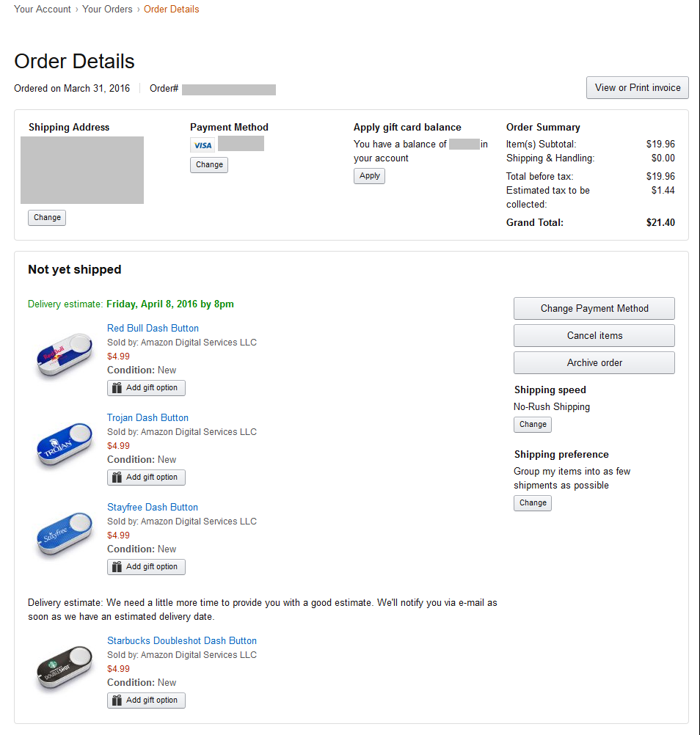Go to Your Account breadcrumb
Image resolution: width=700 pixels, height=735 pixels.
pos(43,10)
